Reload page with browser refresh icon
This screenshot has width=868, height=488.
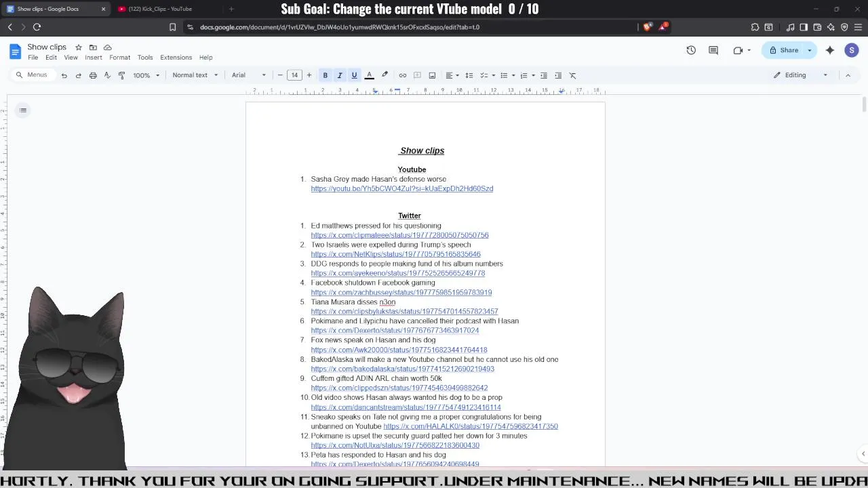(37, 27)
